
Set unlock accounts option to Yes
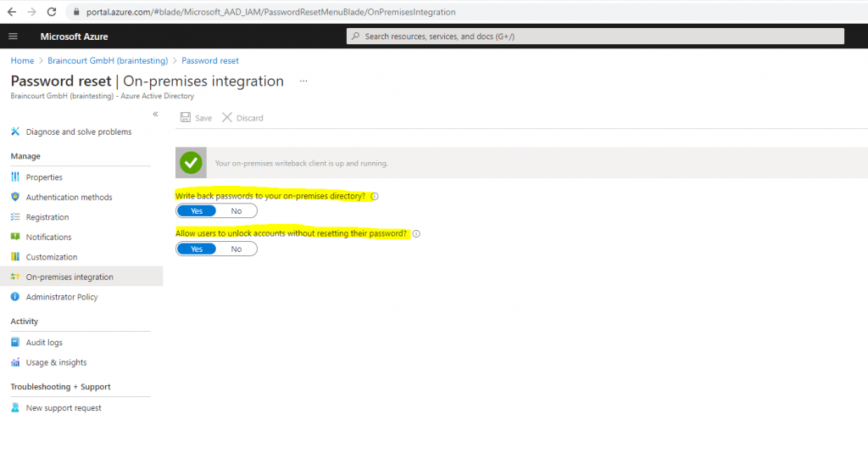pyautogui.click(x=197, y=249)
